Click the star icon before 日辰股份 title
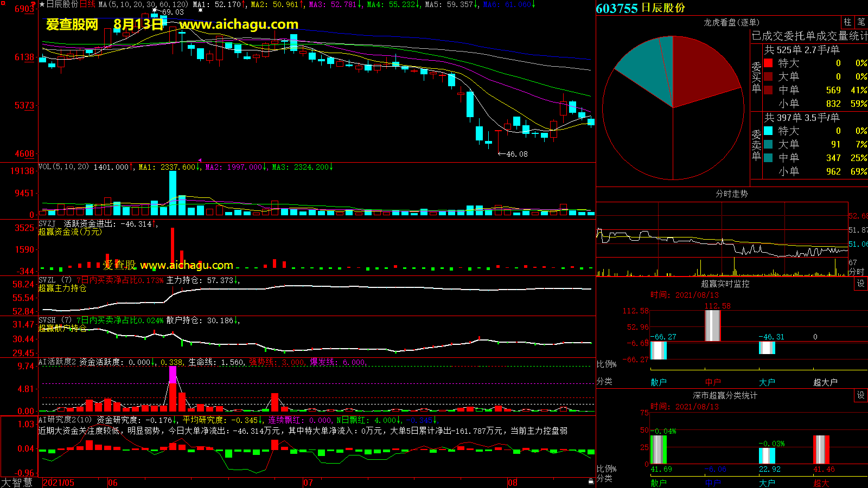This screenshot has height=488, width=868. pyautogui.click(x=42, y=4)
